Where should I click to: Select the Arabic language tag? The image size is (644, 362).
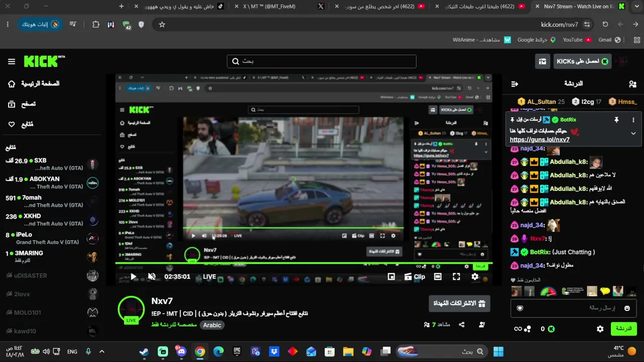coord(212,325)
